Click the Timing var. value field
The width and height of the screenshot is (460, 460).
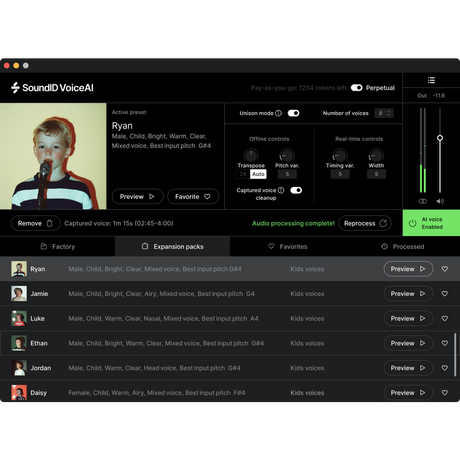click(340, 174)
